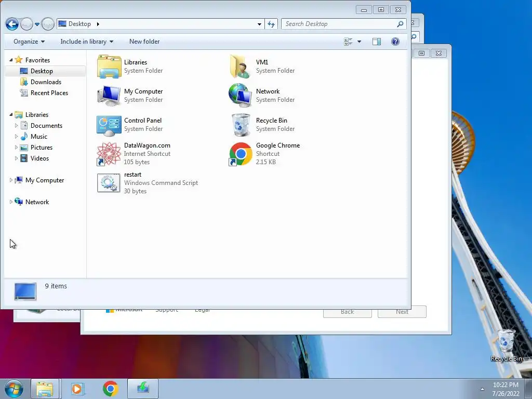The width and height of the screenshot is (532, 399).
Task: Select the Recycle Bin icon in file list
Action: tap(241, 125)
